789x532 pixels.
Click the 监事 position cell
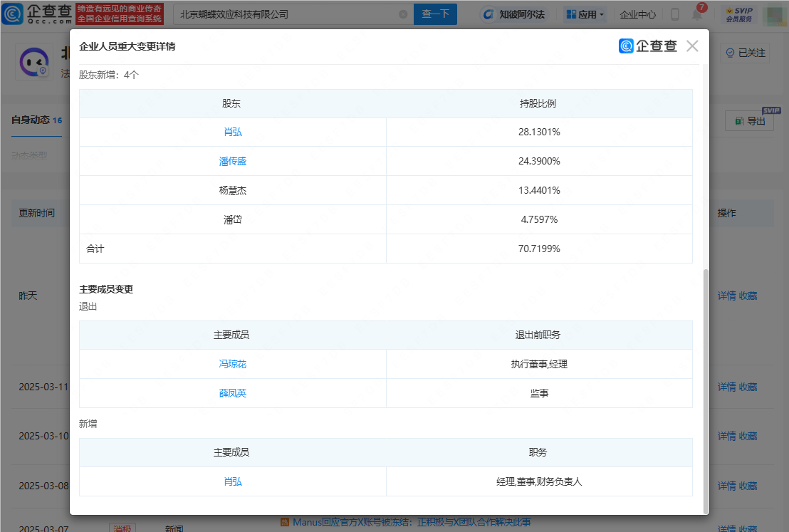pos(540,393)
